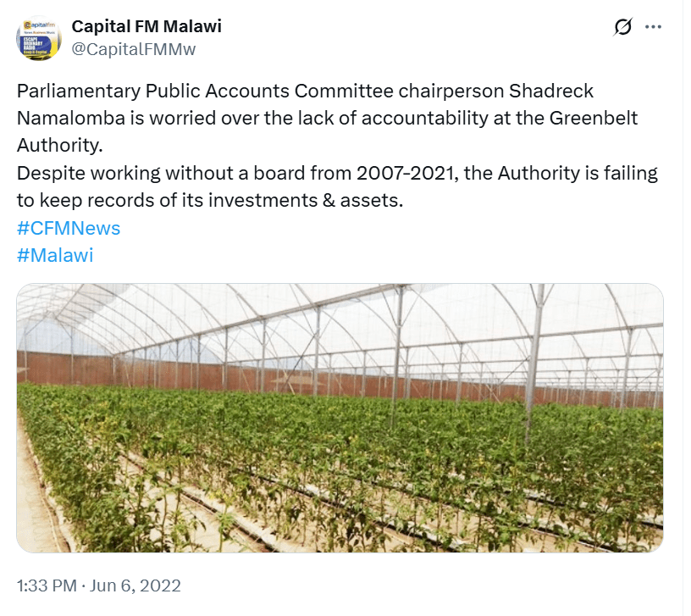Click the word 'Authority.' ending first paragraph
Screen dimensions: 691x616
(x=59, y=145)
